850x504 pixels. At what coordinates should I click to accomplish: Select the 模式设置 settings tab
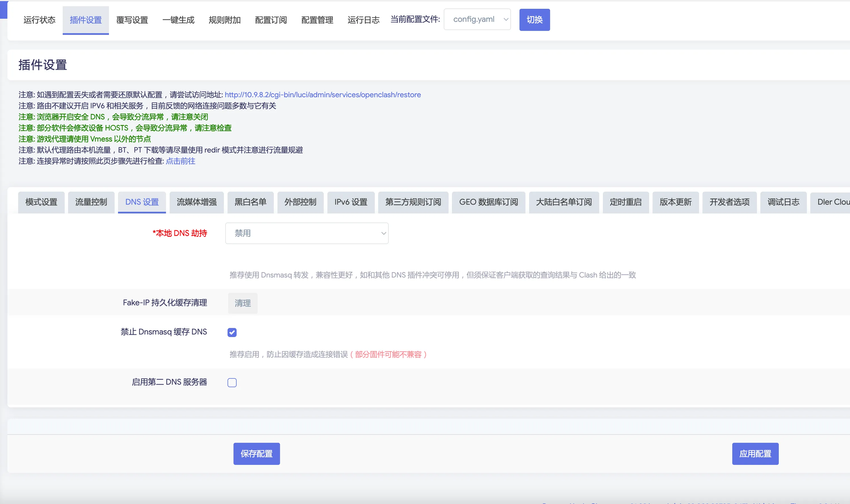pyautogui.click(x=41, y=202)
